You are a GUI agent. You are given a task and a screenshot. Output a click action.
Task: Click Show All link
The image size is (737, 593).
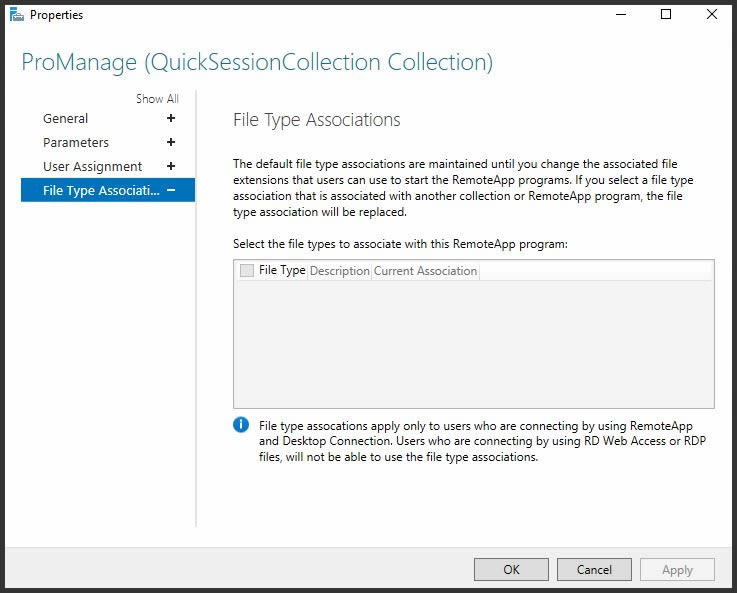click(157, 99)
